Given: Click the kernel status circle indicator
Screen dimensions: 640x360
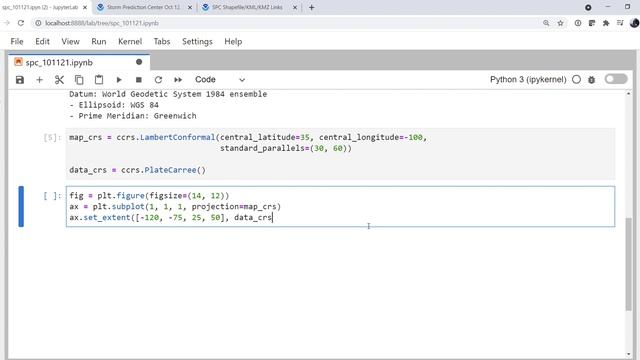Looking at the screenshot, I should (576, 80).
